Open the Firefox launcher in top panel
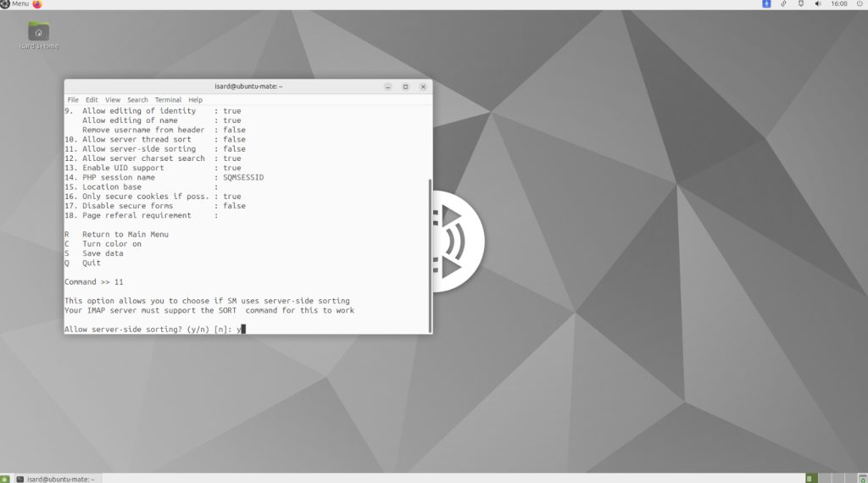 tap(37, 4)
